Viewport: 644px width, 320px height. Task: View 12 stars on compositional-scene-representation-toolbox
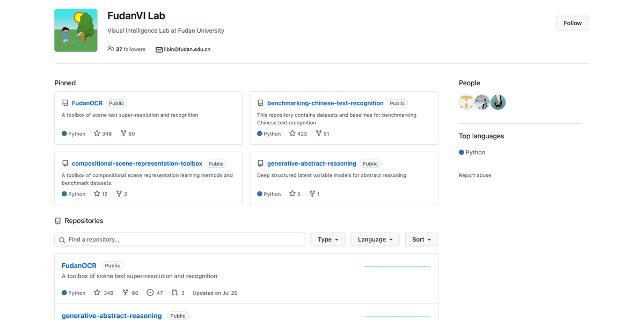(x=101, y=194)
